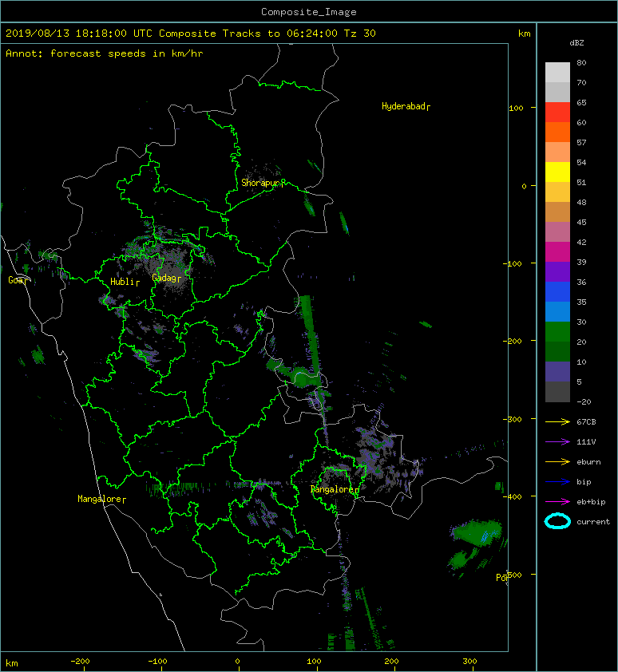This screenshot has width=618, height=672.
Task: Click the Gadag city label
Action: (x=164, y=279)
